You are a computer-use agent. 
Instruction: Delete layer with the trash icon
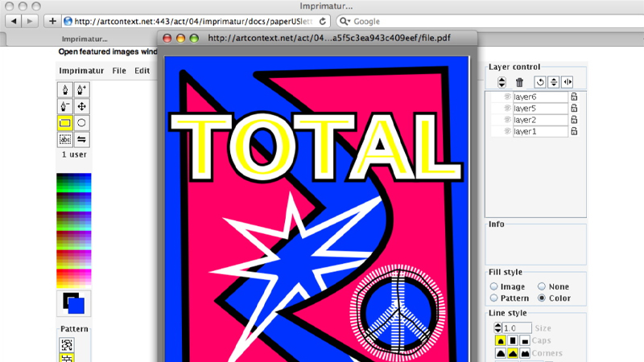click(519, 82)
